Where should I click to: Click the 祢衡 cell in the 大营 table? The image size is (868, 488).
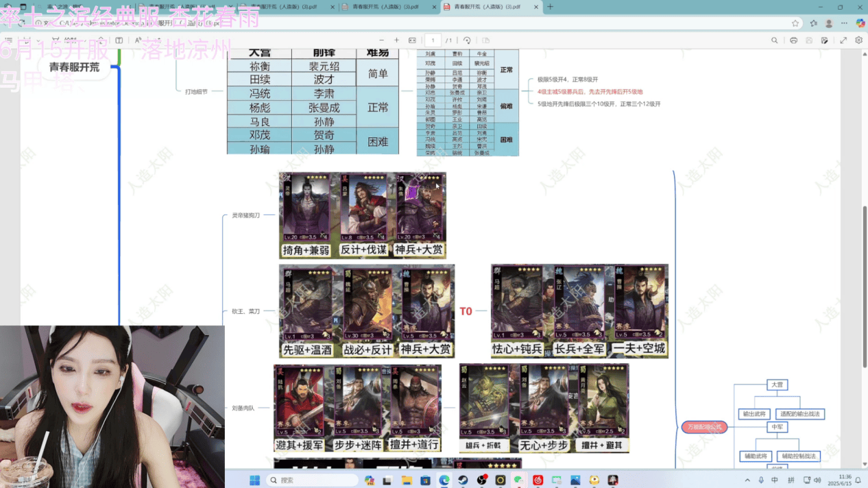[259, 66]
